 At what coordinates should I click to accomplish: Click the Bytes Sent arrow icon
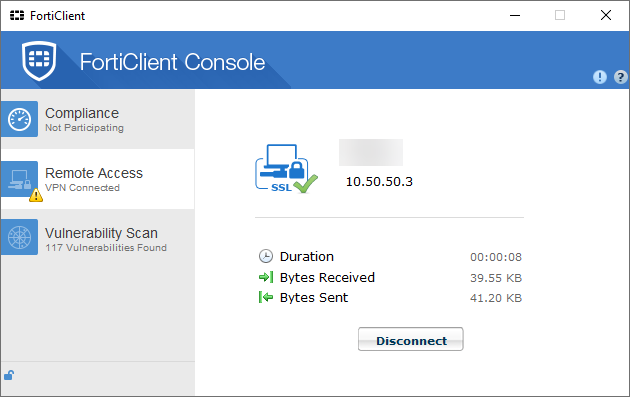pyautogui.click(x=266, y=297)
